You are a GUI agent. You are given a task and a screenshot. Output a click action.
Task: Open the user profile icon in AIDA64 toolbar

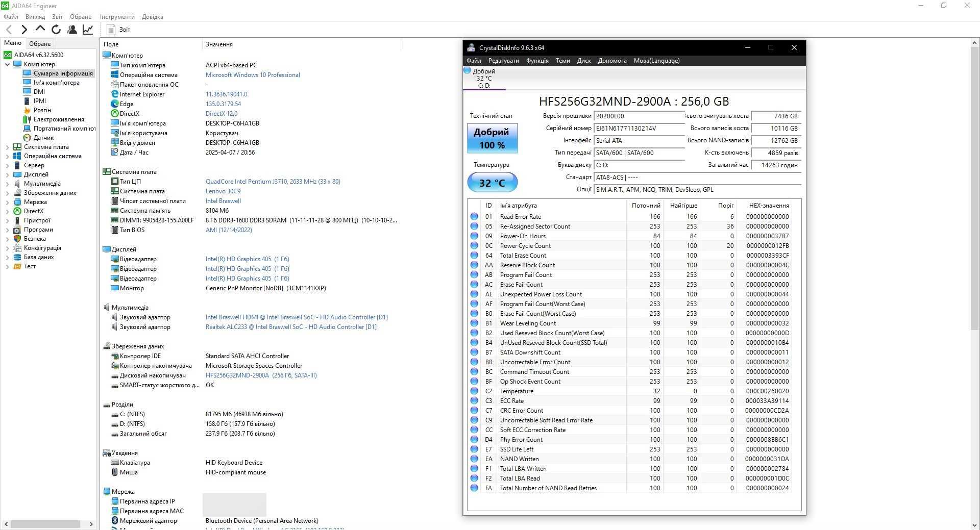point(72,30)
